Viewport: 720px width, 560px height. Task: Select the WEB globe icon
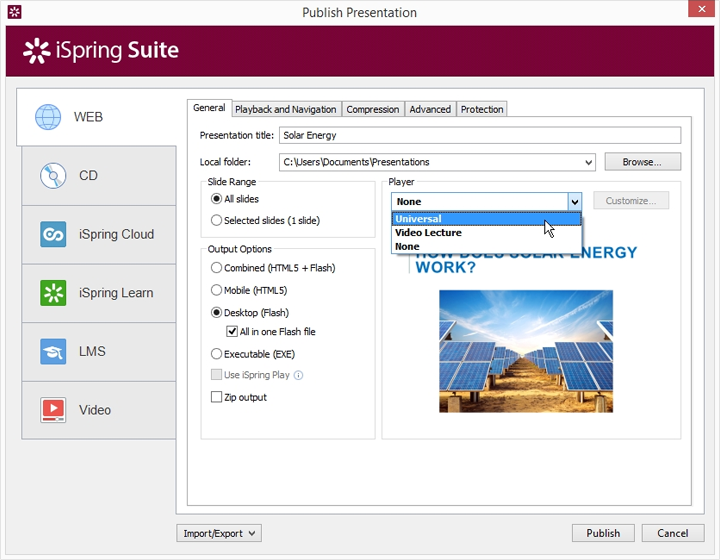(48, 117)
